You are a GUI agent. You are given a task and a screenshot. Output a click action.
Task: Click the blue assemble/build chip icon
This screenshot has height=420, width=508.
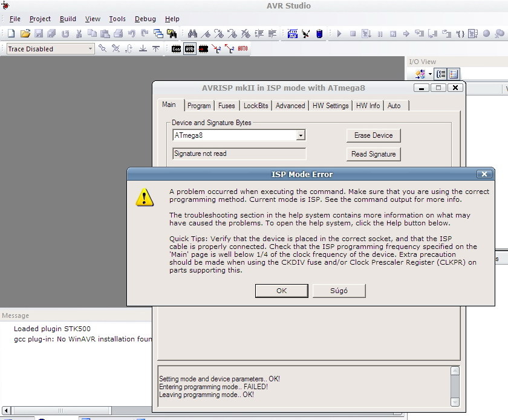[x=293, y=33]
